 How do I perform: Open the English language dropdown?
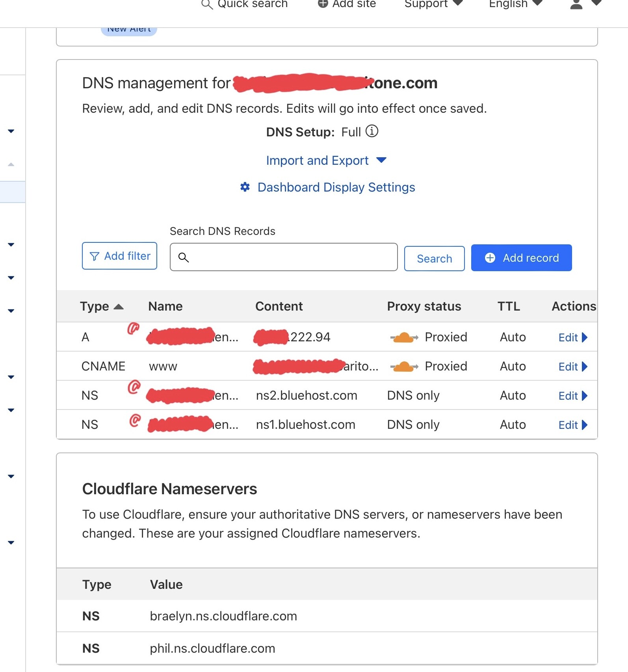point(516,4)
